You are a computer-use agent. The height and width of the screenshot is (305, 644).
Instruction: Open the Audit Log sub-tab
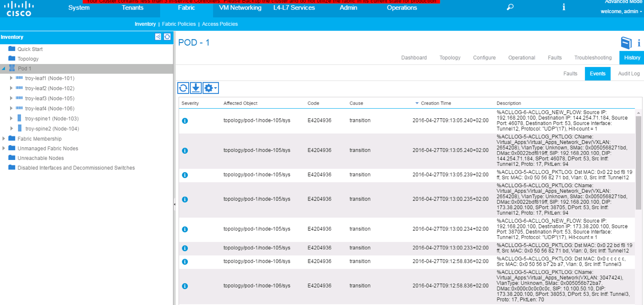[x=629, y=74]
